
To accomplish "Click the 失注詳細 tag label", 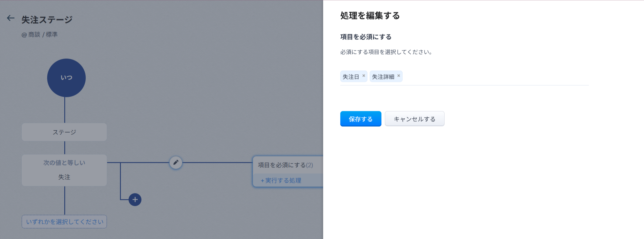I will pyautogui.click(x=383, y=77).
